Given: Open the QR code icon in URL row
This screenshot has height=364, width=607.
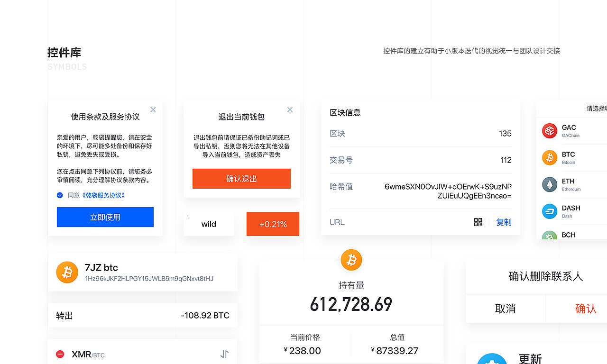Looking at the screenshot, I should pos(478,222).
